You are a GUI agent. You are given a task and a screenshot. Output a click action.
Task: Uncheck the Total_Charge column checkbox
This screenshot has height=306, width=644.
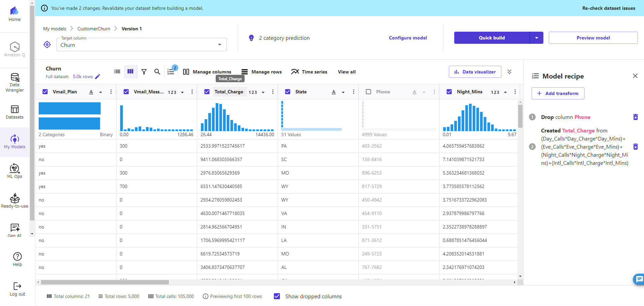(207, 92)
